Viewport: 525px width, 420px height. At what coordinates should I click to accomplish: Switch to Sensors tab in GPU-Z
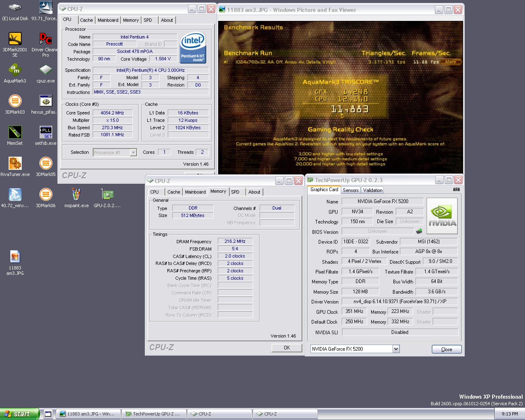(x=351, y=190)
